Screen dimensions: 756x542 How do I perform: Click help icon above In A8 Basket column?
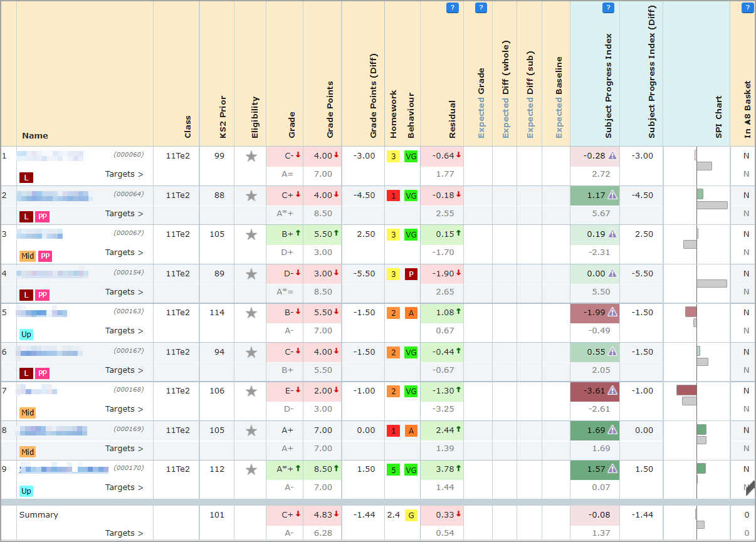coord(747,8)
